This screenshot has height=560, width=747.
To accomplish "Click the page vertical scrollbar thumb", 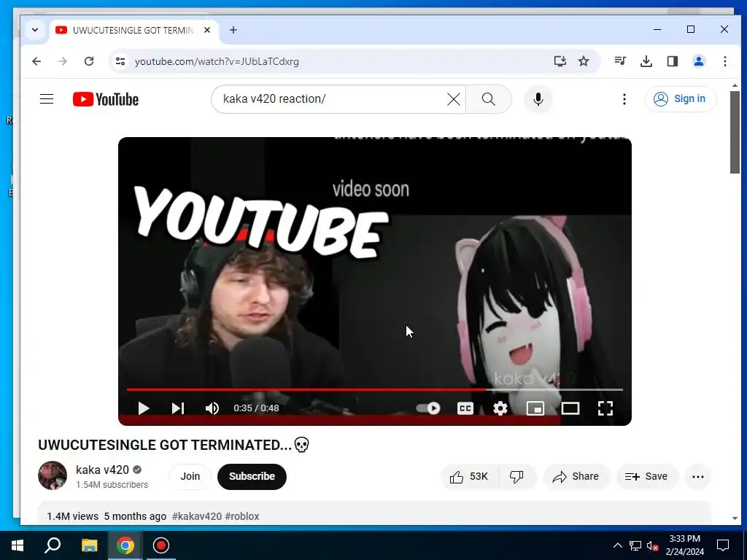I will pyautogui.click(x=735, y=133).
